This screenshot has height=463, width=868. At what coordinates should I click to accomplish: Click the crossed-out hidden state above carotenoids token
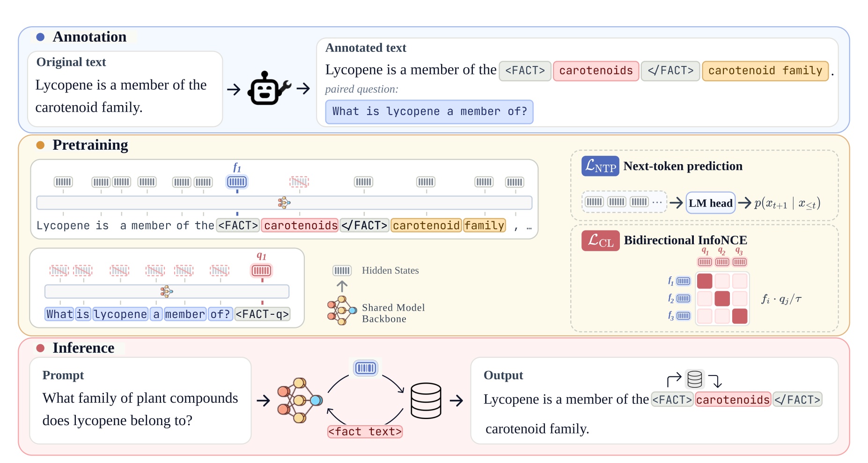click(299, 182)
